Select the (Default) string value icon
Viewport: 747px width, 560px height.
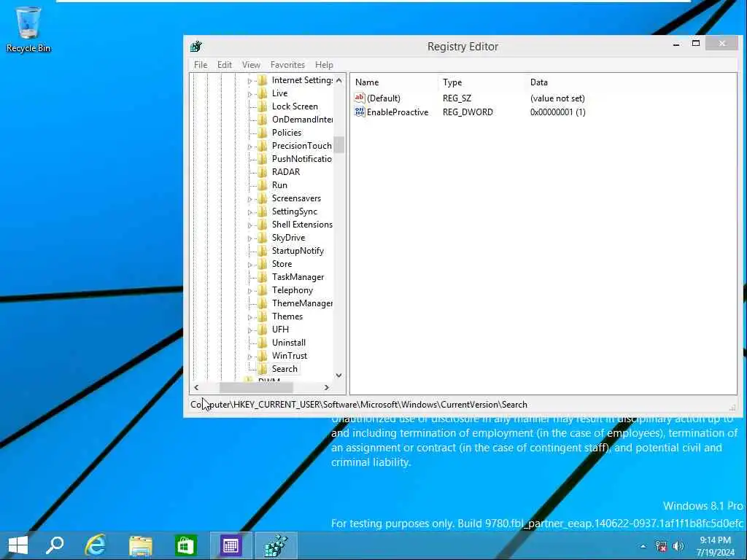[x=360, y=98]
